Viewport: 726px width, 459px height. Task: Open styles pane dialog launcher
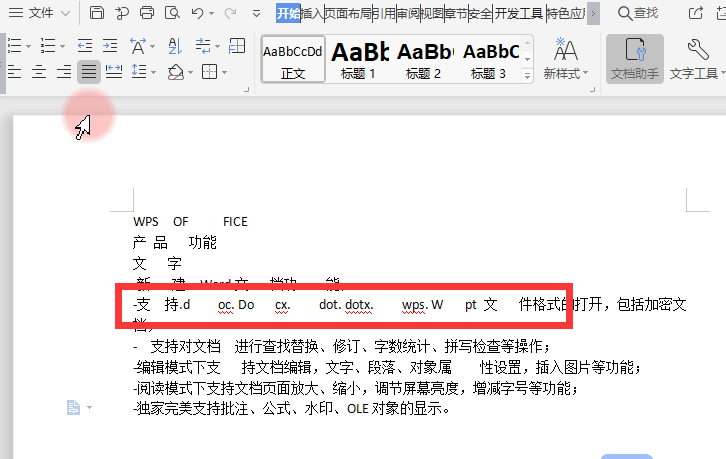[x=592, y=89]
